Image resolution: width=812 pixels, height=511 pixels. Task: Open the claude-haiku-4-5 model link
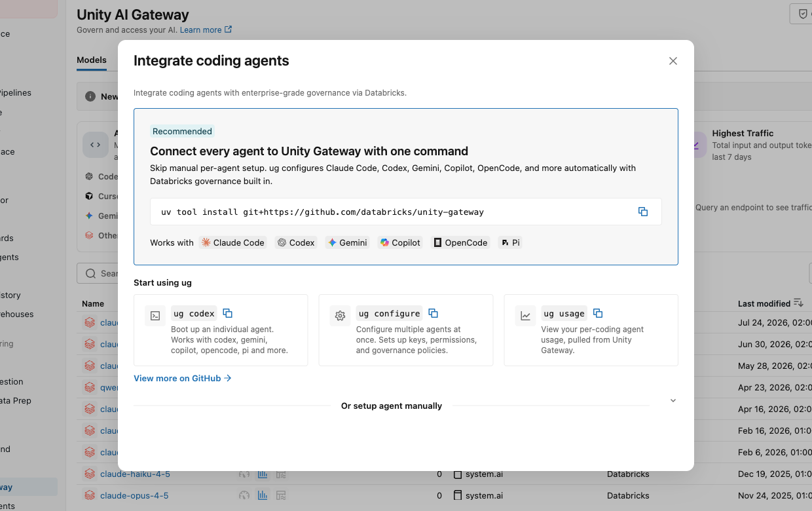click(x=135, y=474)
